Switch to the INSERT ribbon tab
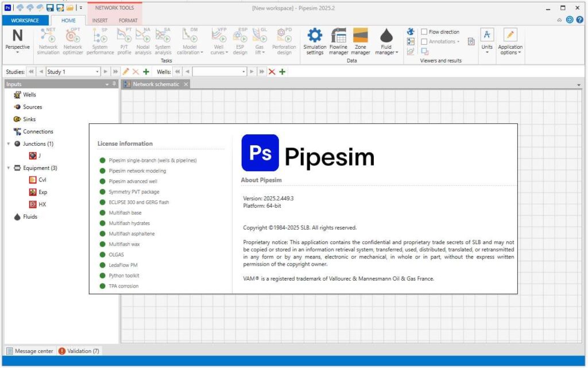Image resolution: width=588 pixels, height=368 pixels. (100, 20)
